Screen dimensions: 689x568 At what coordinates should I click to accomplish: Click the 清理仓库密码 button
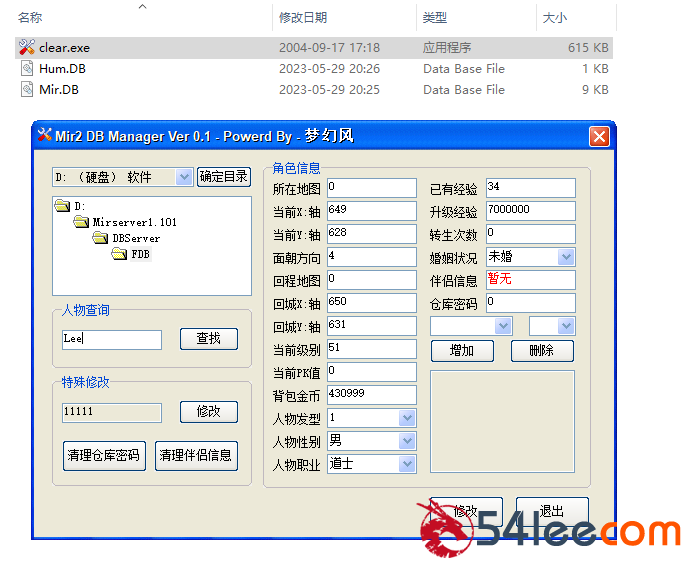[105, 456]
